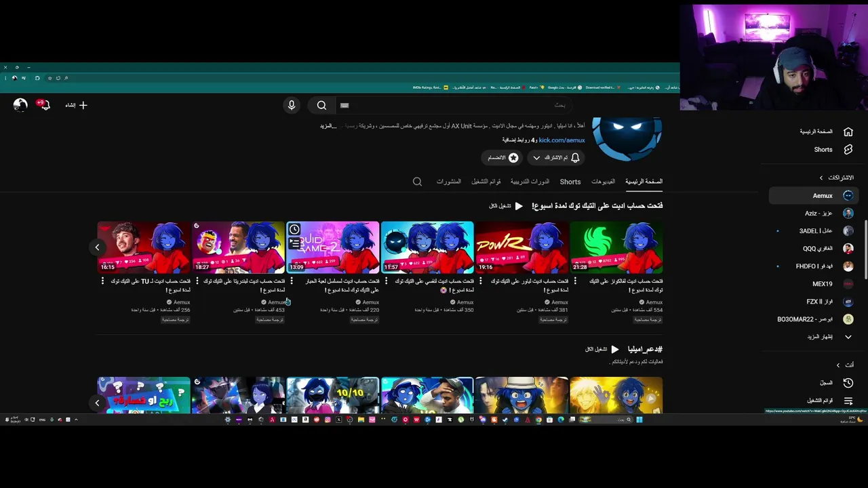Click the left arrow of the second video shelf
The image size is (868, 488).
pos(97,403)
